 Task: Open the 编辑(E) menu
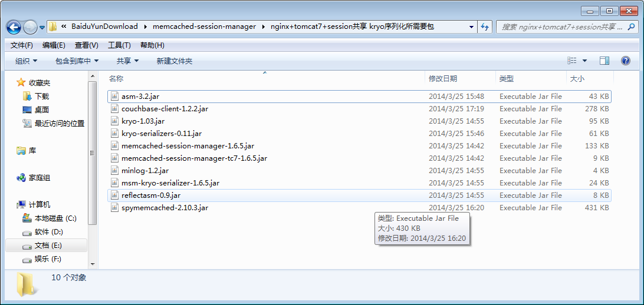(x=54, y=45)
